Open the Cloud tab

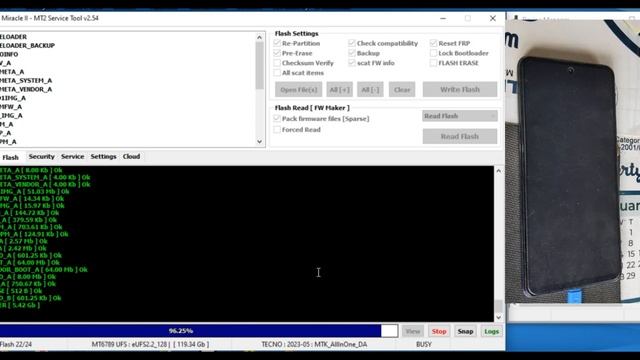click(131, 156)
